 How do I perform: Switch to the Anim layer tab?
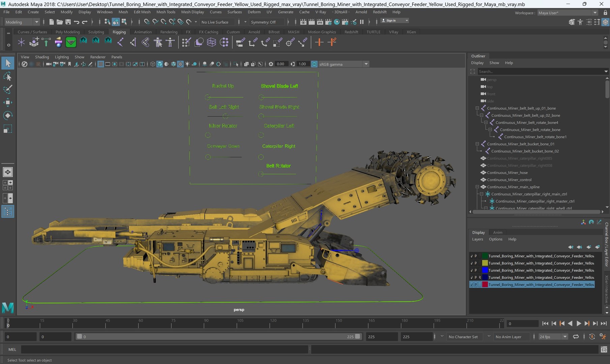(498, 232)
